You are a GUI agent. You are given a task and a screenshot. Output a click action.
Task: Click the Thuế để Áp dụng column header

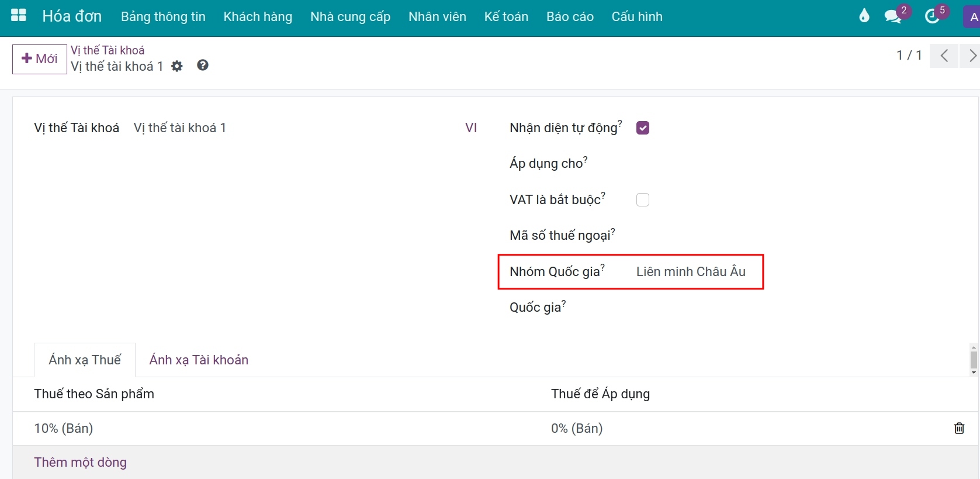pos(600,394)
